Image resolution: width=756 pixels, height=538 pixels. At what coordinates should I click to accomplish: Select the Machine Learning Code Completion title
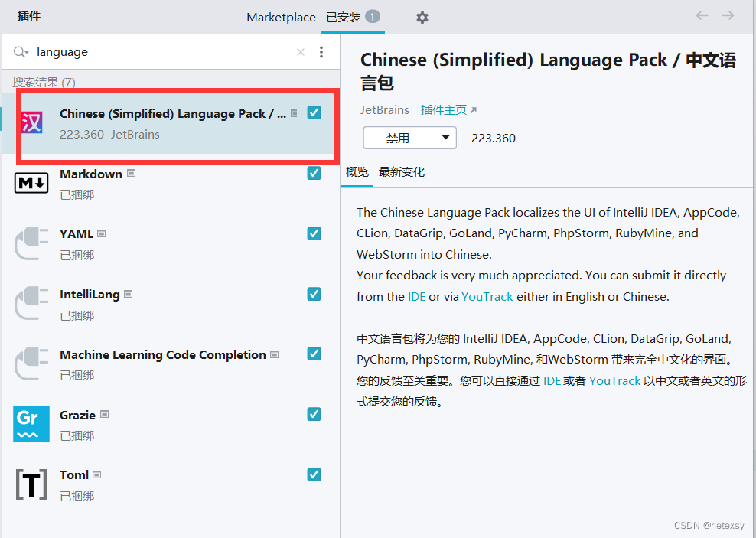[163, 355]
